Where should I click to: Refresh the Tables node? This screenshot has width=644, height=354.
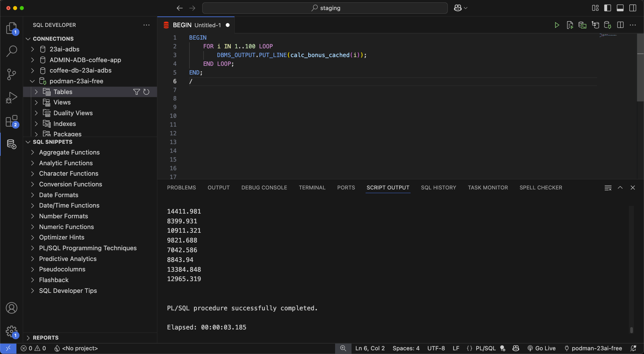(146, 92)
